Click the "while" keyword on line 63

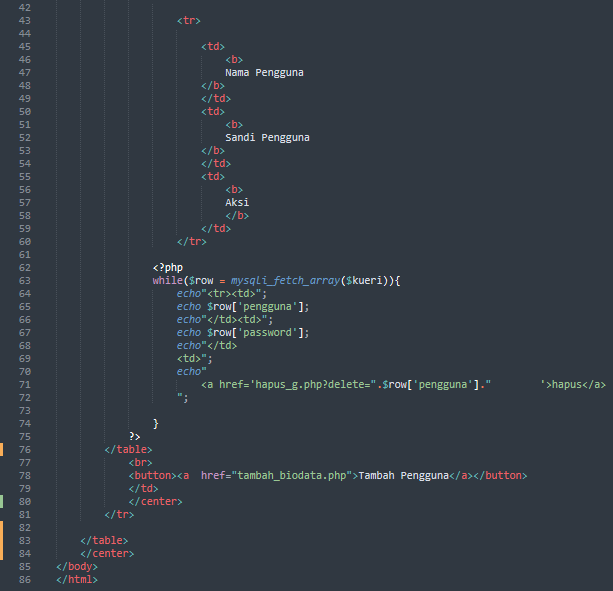coord(168,281)
